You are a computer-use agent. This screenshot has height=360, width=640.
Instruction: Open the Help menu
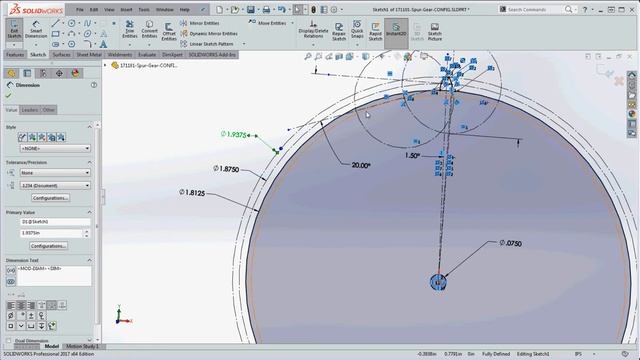(184, 9)
